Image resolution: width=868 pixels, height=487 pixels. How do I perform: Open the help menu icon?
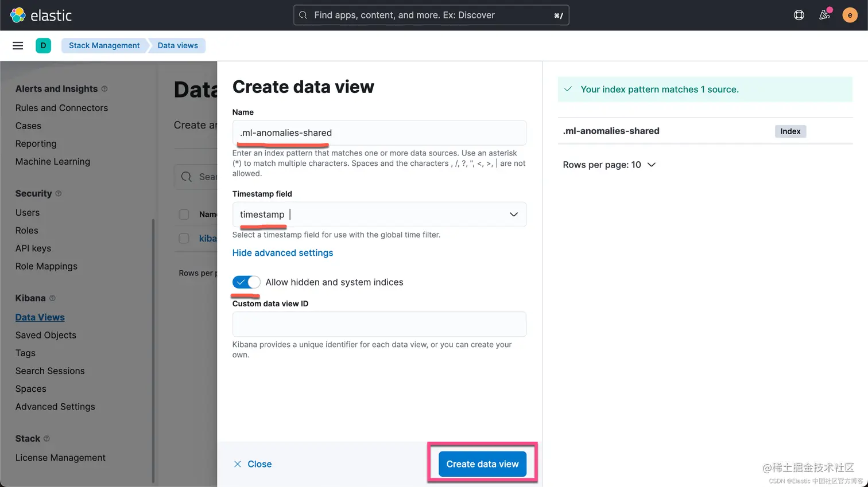[799, 15]
